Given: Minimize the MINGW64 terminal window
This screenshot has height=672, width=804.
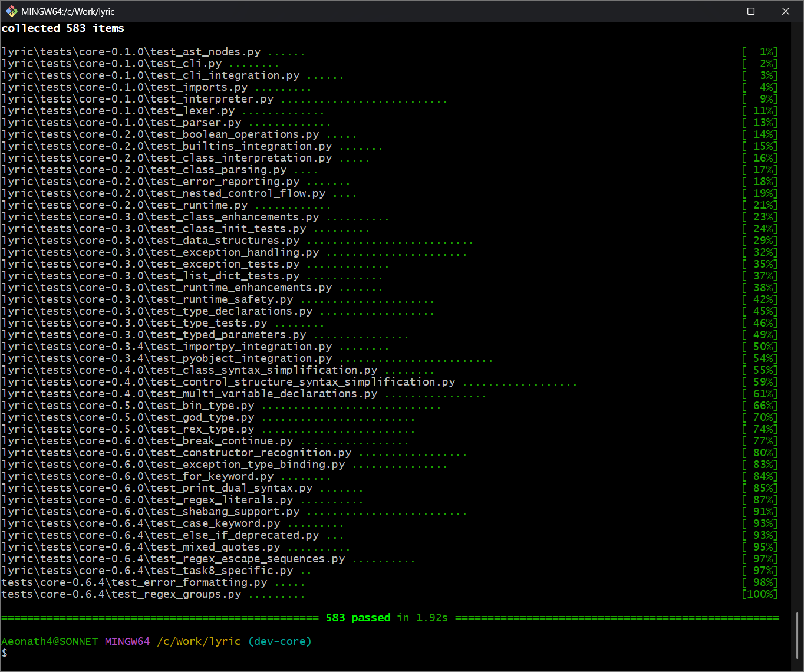Looking at the screenshot, I should tap(717, 11).
